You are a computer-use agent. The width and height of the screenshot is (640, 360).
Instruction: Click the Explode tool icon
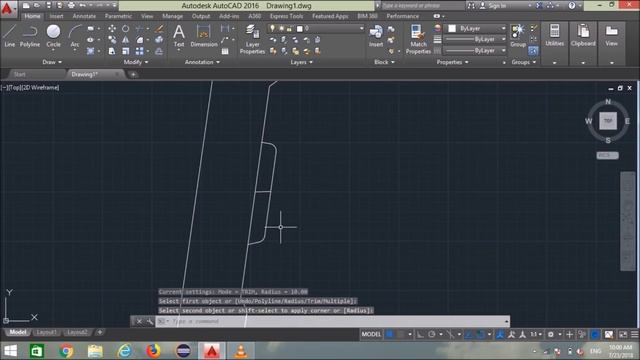159,40
